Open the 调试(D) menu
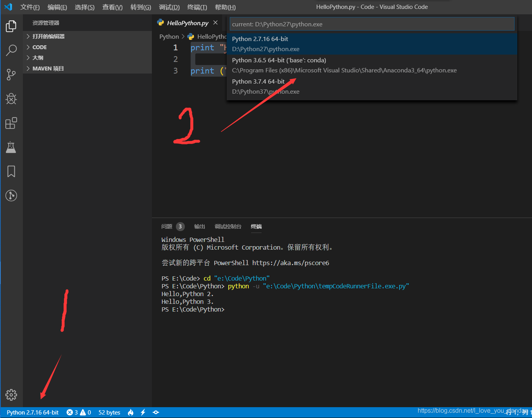 click(x=169, y=7)
